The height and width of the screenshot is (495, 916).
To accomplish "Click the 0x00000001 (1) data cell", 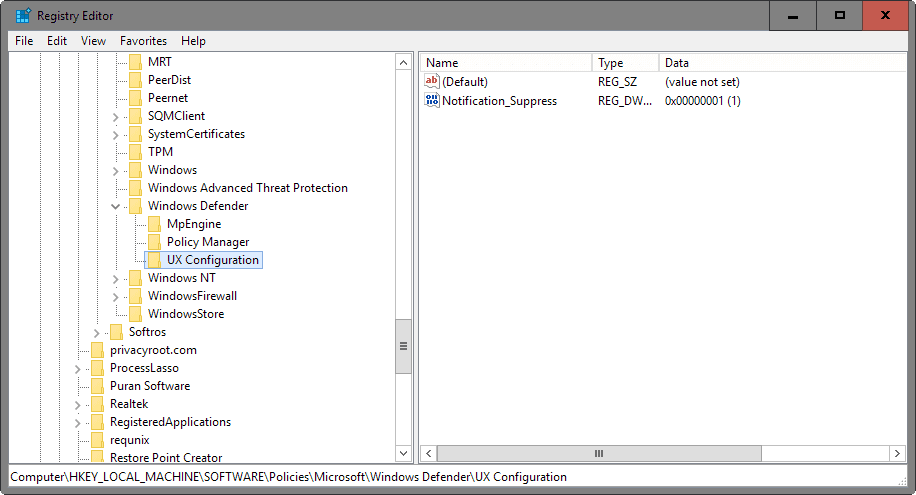I will click(703, 101).
